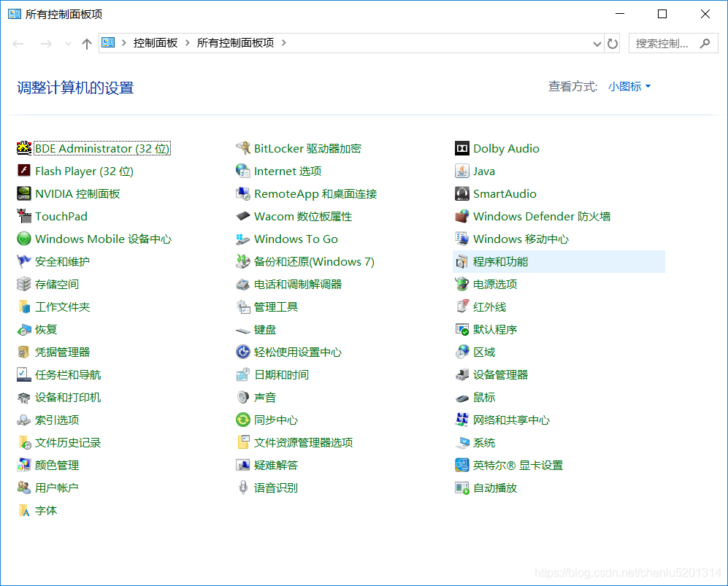The image size is (728, 586).
Task: Click the 声音 speaker icon
Action: (243, 397)
